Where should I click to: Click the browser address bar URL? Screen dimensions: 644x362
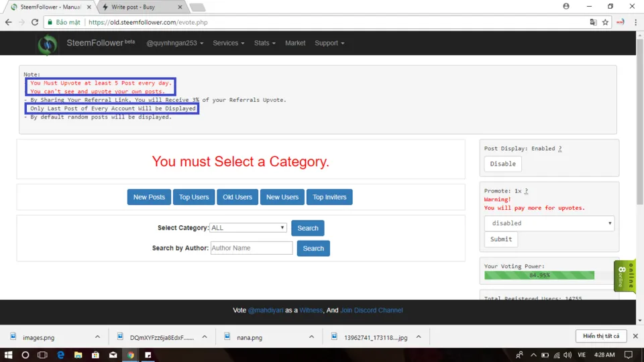tap(148, 22)
